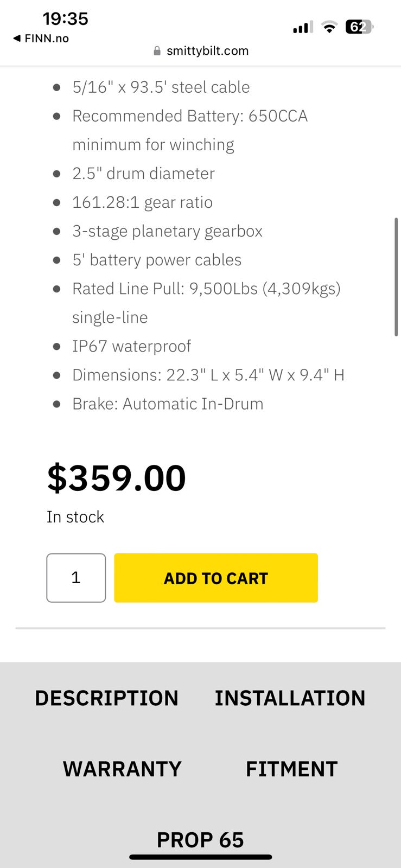The height and width of the screenshot is (868, 401).
Task: Tap the In stock status text
Action: [75, 517]
